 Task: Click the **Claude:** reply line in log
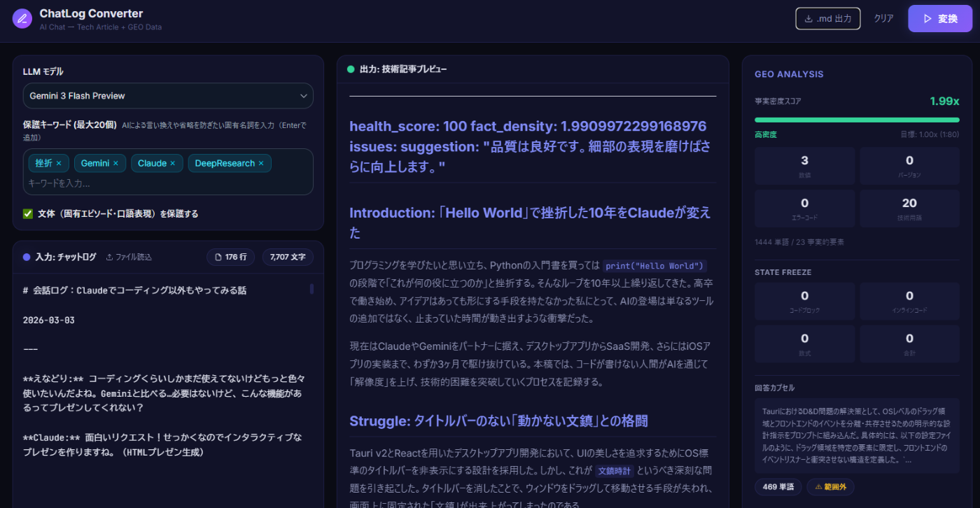click(162, 444)
